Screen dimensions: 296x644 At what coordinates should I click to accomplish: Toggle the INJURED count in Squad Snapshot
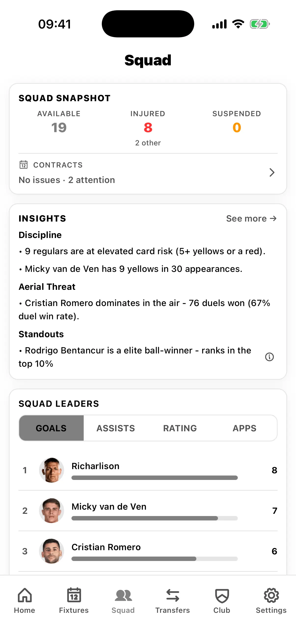[148, 127]
